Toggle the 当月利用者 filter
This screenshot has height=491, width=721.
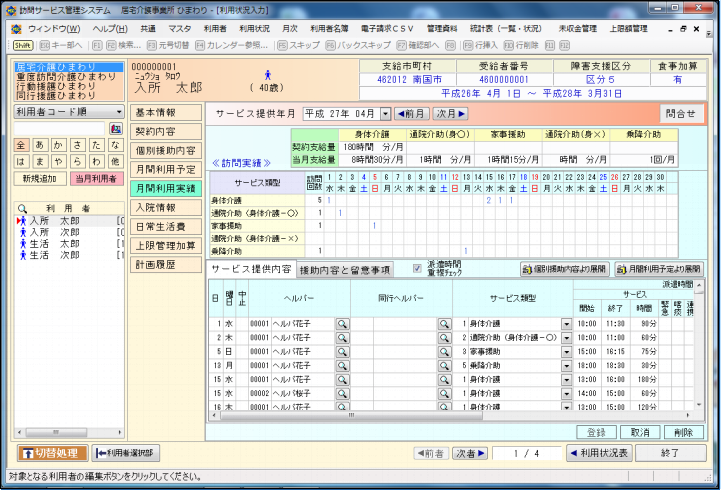[x=95, y=178]
